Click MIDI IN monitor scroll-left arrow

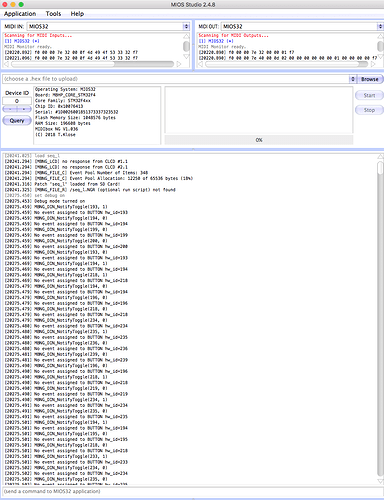tap(6, 64)
